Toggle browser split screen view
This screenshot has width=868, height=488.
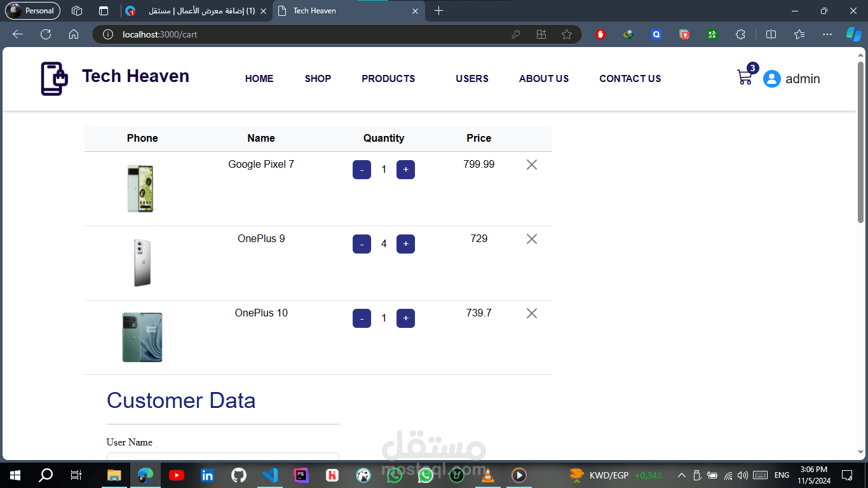(x=771, y=34)
